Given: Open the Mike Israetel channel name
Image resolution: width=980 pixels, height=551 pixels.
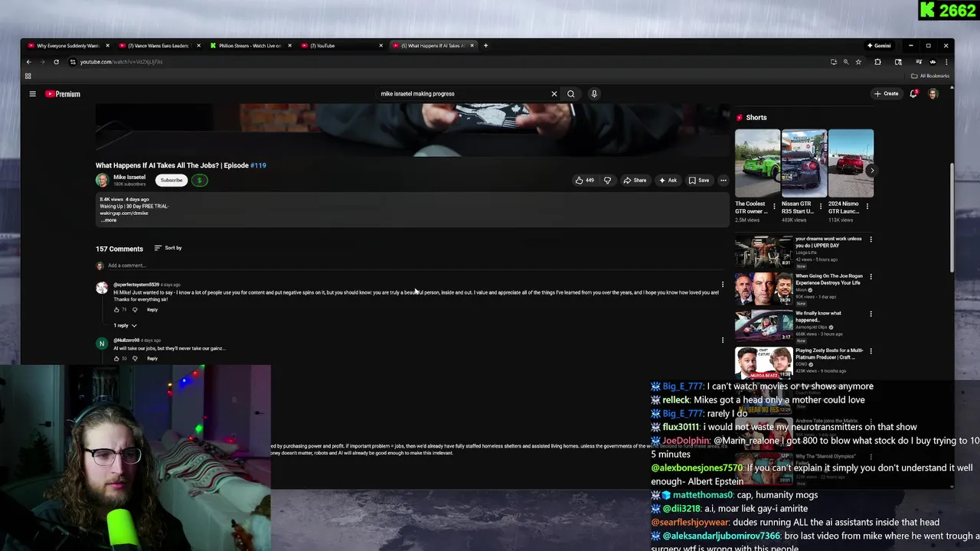Looking at the screenshot, I should pyautogui.click(x=129, y=178).
